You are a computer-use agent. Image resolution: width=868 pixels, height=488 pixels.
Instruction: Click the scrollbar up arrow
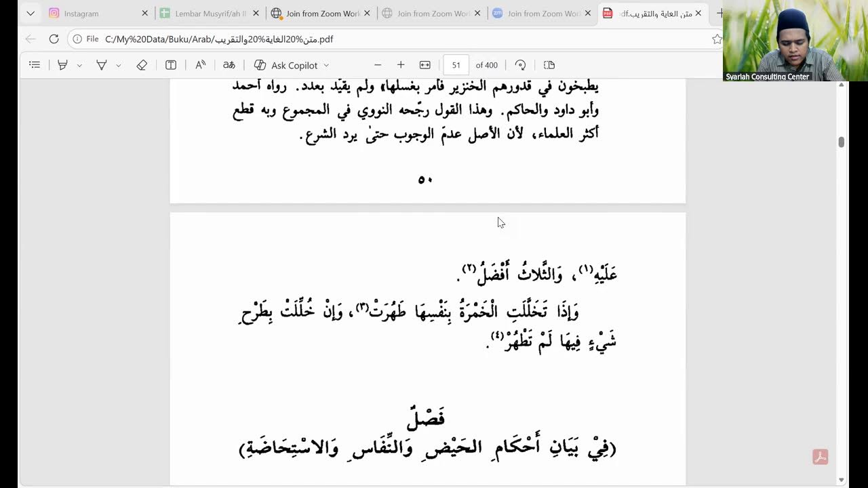[x=842, y=85]
